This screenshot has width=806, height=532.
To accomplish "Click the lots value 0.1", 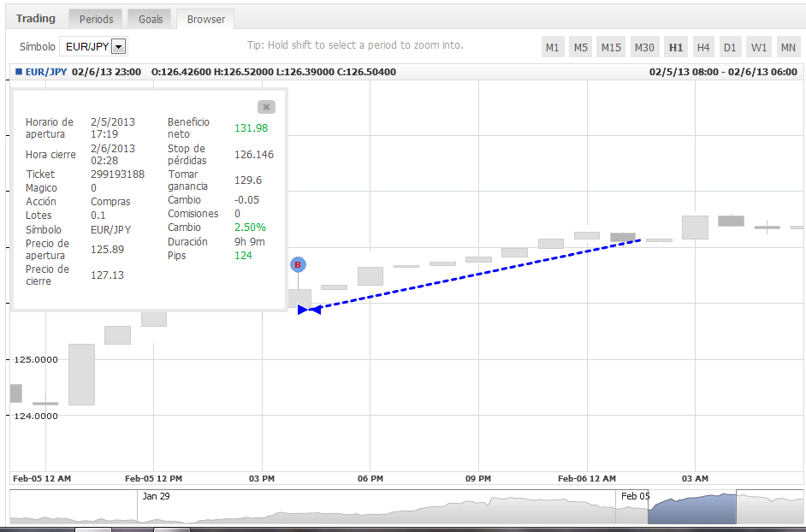I will pyautogui.click(x=98, y=216).
